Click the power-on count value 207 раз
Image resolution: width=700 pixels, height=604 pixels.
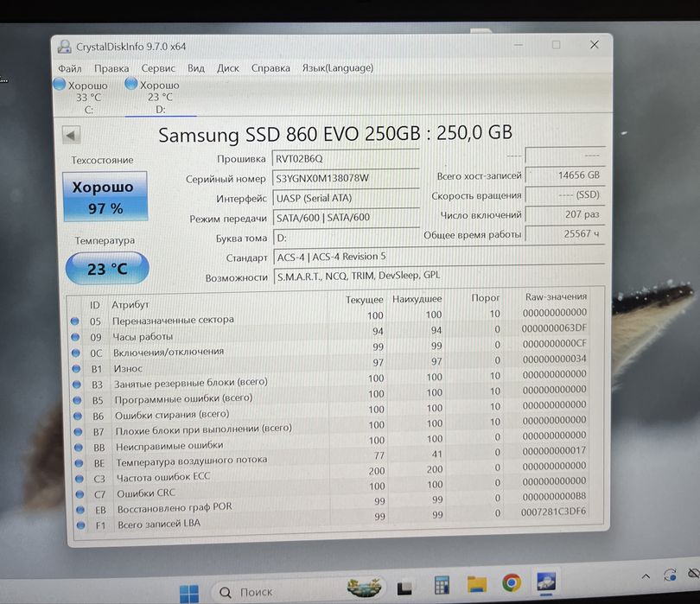pos(565,214)
